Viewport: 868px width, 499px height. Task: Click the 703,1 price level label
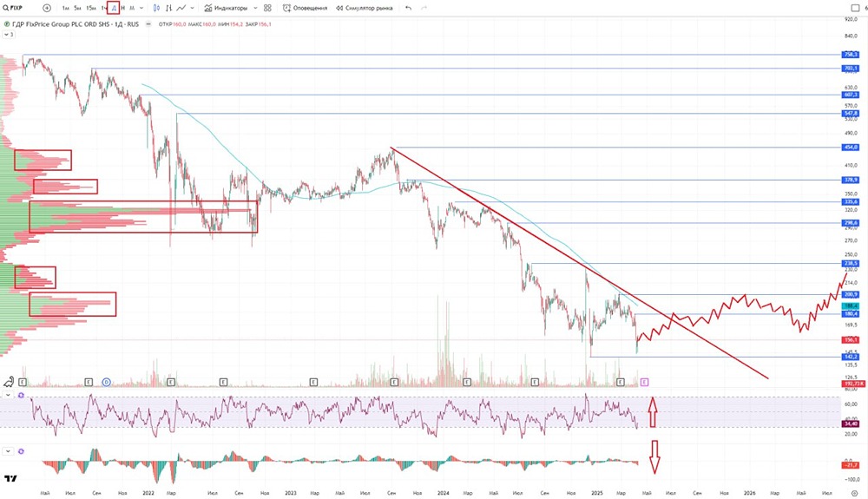(x=851, y=69)
